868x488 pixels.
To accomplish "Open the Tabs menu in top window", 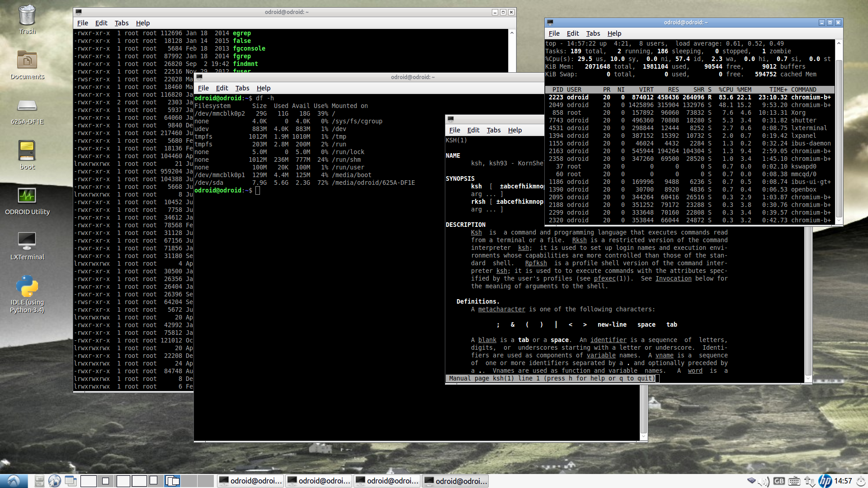I will pyautogui.click(x=593, y=33).
